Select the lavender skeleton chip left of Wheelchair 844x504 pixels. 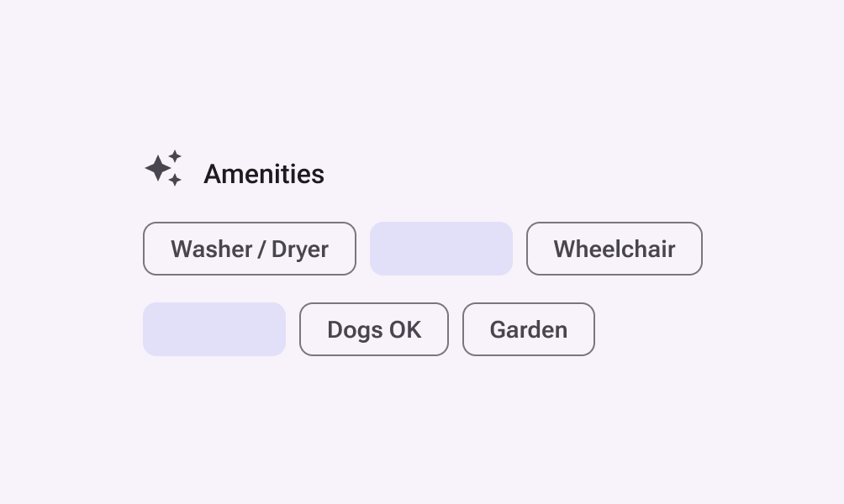(441, 249)
